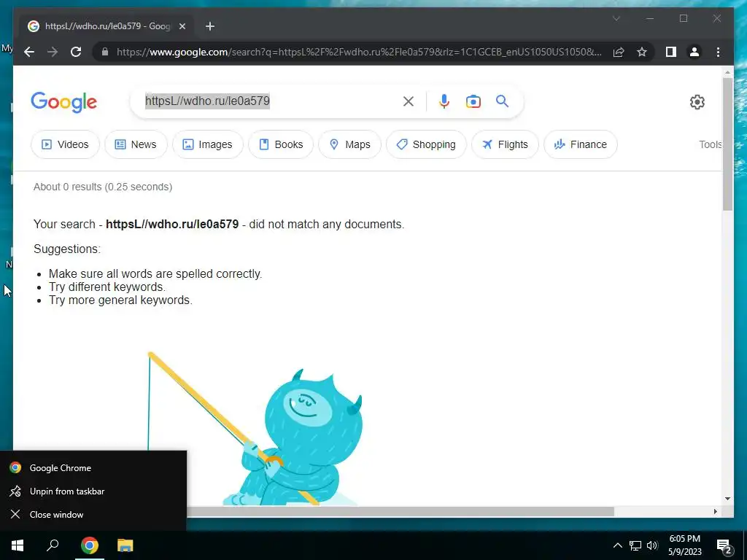Switch to Finance results
This screenshot has width=747, height=560.
580,144
